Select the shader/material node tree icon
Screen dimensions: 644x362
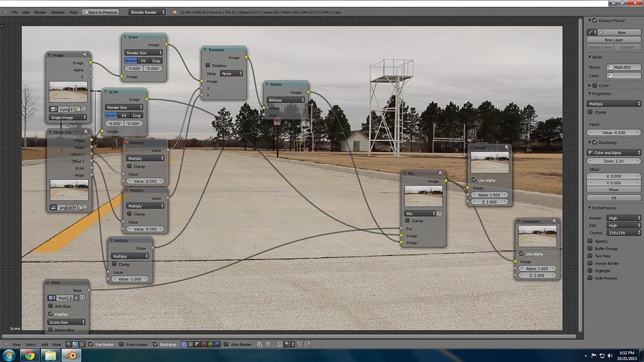[x=68, y=344]
